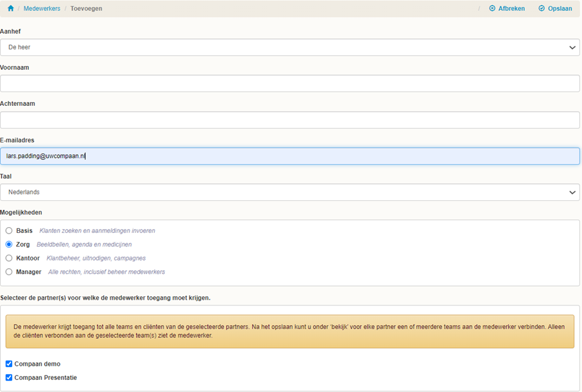Viewport: 582px width, 392px height.
Task: Click 'Klantbeheer, uitnodigen, campagnes' description
Action: pyautogui.click(x=96, y=259)
